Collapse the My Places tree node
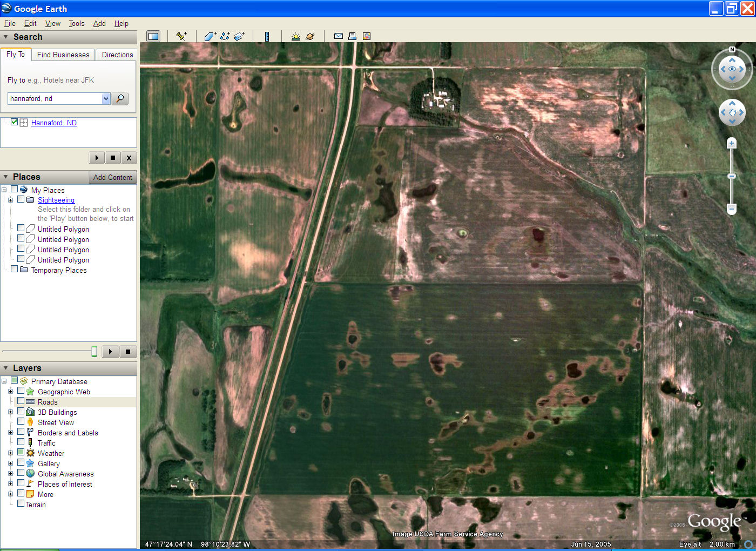The height and width of the screenshot is (551, 756). click(x=4, y=190)
